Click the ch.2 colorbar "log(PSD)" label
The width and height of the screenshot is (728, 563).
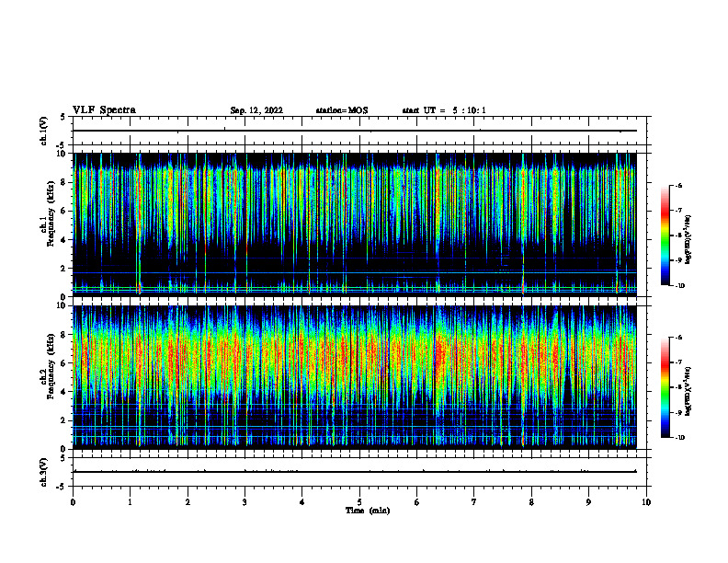688,392
